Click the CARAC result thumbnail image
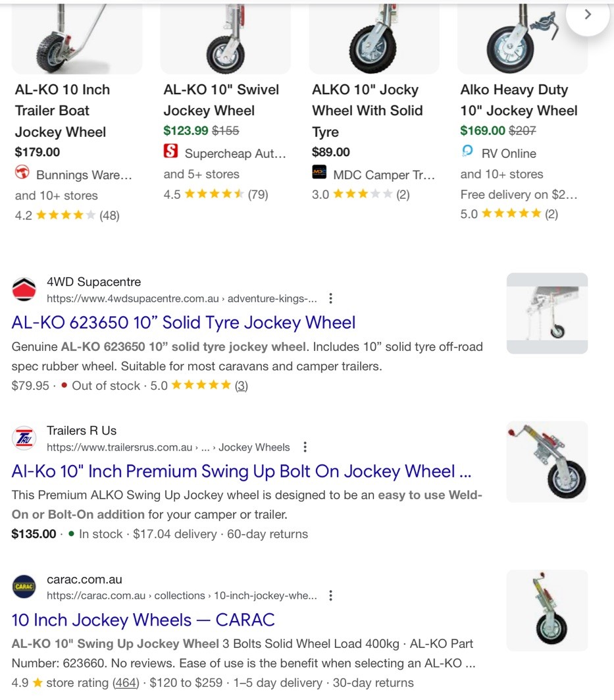614x700 pixels. [x=547, y=610]
